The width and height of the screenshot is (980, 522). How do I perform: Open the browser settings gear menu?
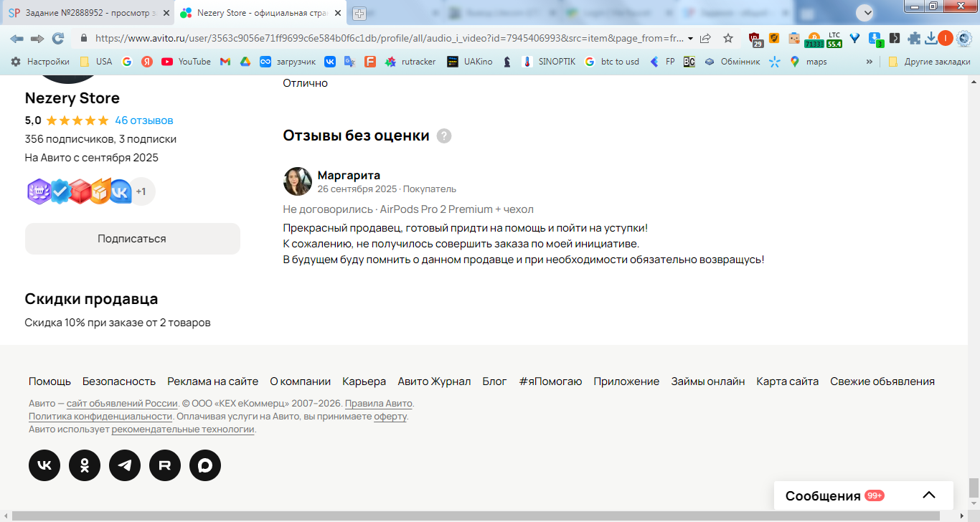click(x=964, y=39)
